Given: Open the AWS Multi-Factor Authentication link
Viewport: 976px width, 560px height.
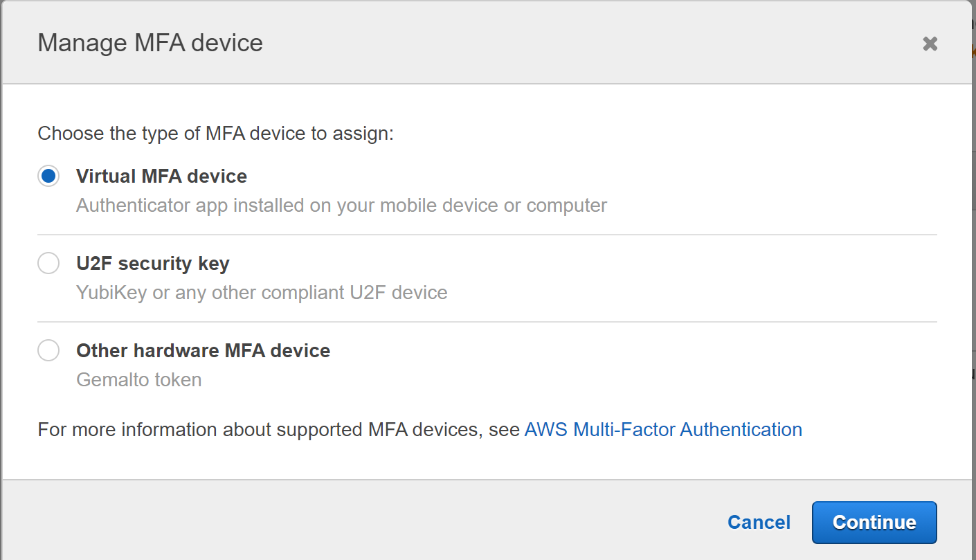Looking at the screenshot, I should click(662, 429).
